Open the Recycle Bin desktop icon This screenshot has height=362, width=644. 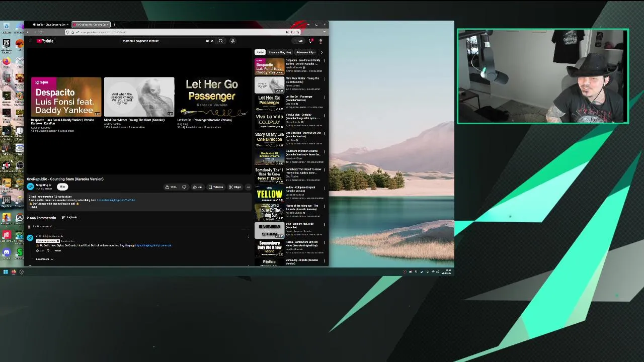coord(7,26)
